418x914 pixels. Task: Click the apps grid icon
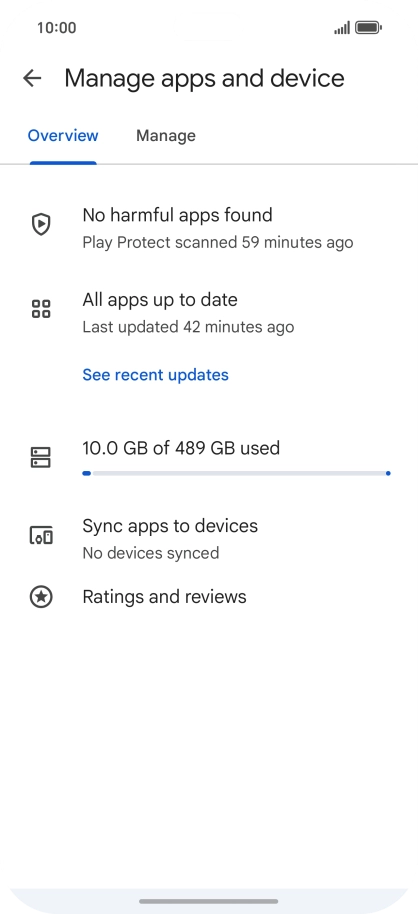41,309
